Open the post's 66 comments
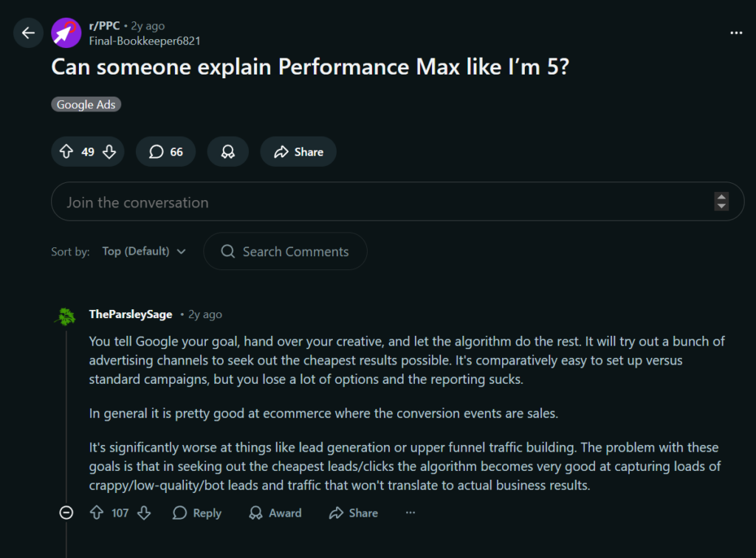This screenshot has width=756, height=558. point(165,151)
